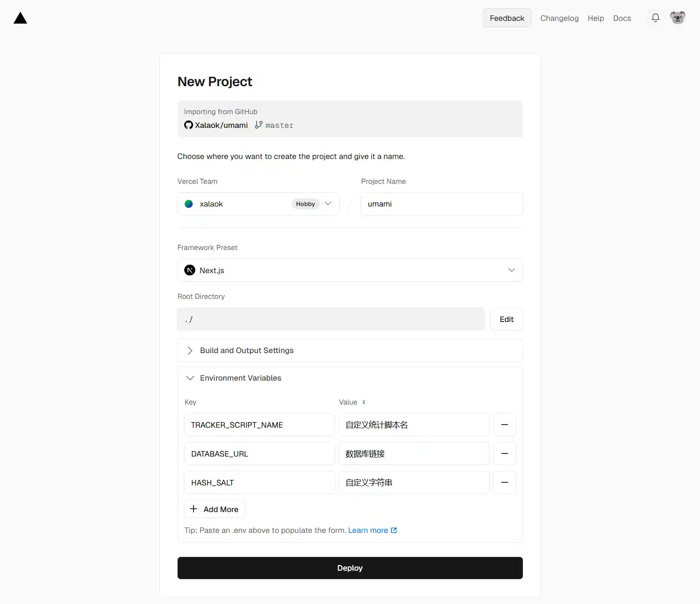Open the Help menu

click(596, 18)
